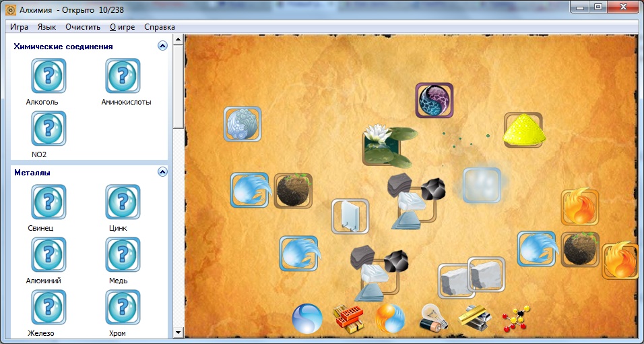The height and width of the screenshot is (344, 644).
Task: Click the fire-and-water orb bottom icon
Action: click(390, 318)
